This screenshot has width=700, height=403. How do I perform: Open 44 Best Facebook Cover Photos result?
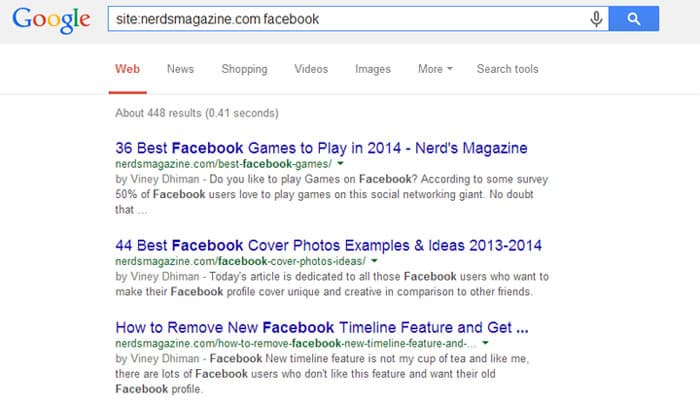(x=329, y=245)
